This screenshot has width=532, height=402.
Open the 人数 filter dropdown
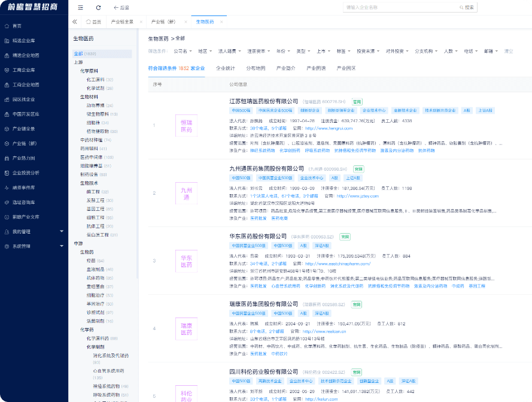tap(451, 52)
